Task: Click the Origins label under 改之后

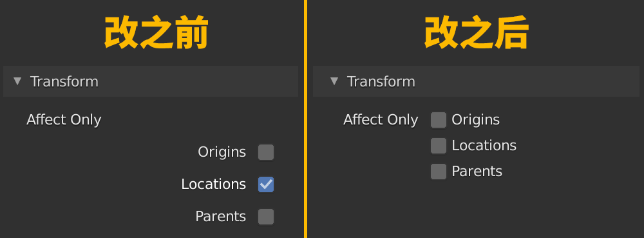Action: coord(476,120)
